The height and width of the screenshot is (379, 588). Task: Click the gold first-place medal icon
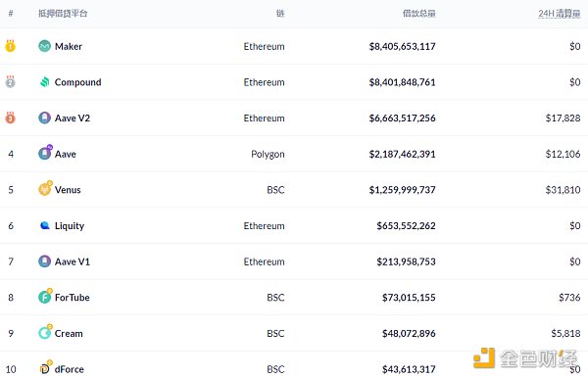(x=10, y=45)
